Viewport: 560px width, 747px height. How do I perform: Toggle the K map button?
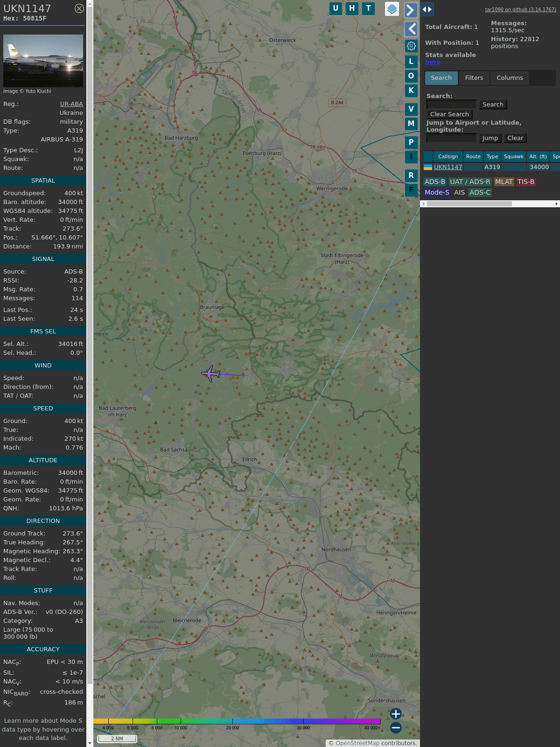[411, 91]
